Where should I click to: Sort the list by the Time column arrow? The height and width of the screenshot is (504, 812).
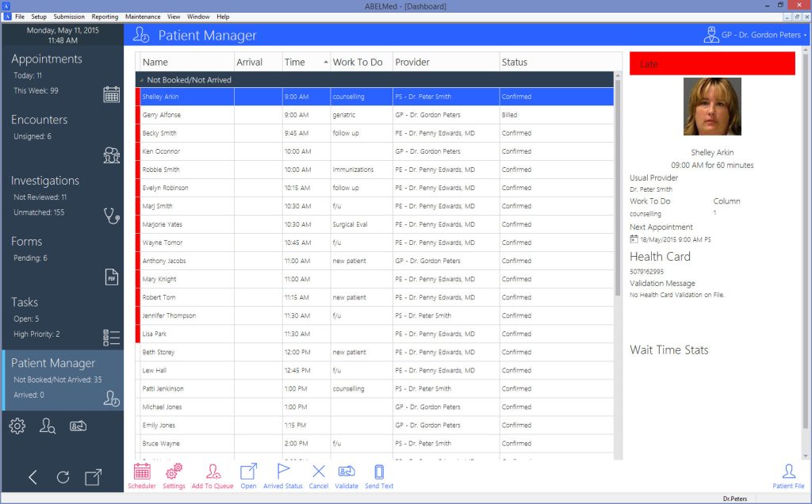point(324,62)
